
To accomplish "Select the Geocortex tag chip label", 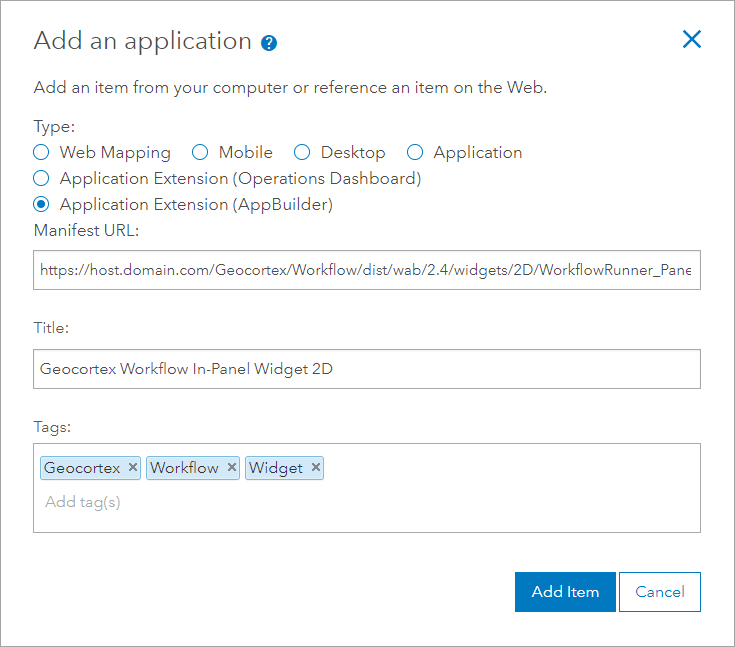I will coord(82,468).
